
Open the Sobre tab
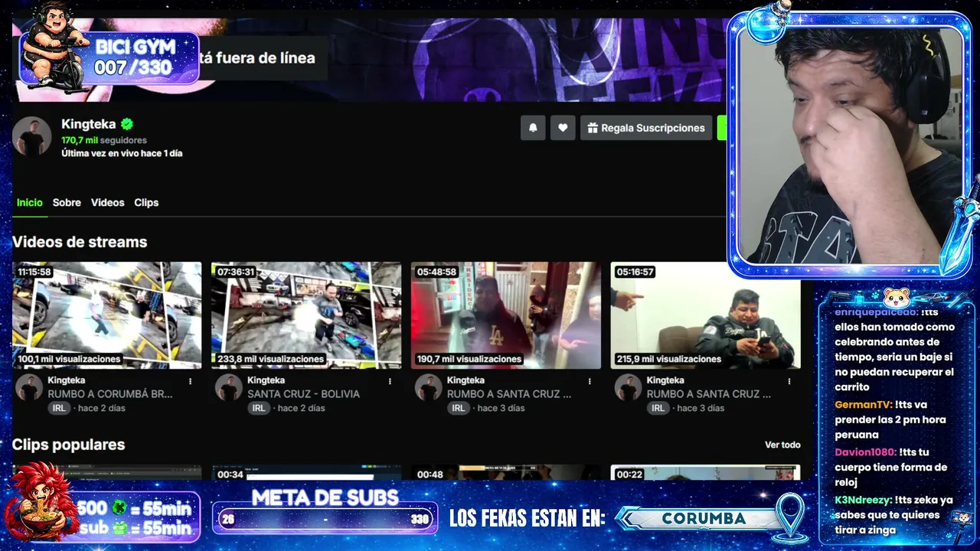pyautogui.click(x=67, y=203)
